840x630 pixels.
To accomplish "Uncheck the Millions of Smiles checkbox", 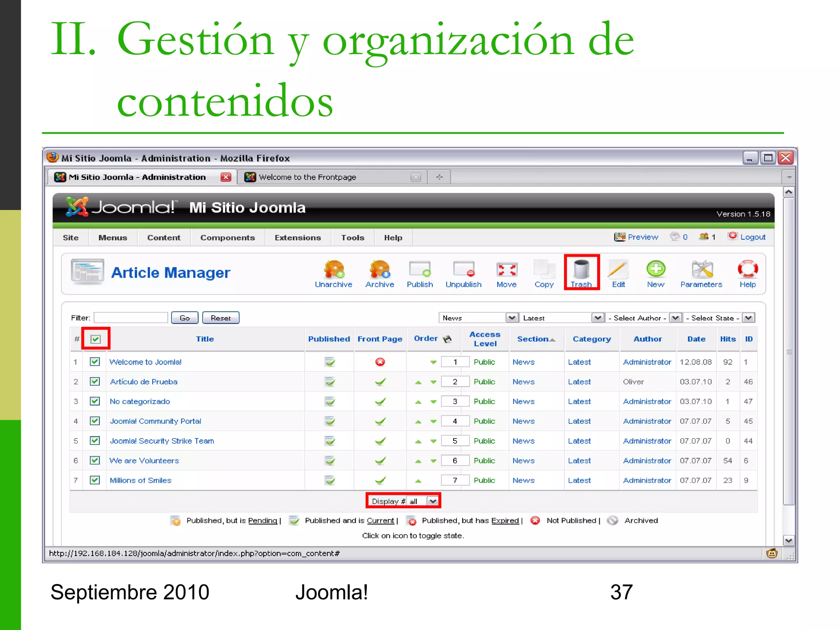I will 95,480.
